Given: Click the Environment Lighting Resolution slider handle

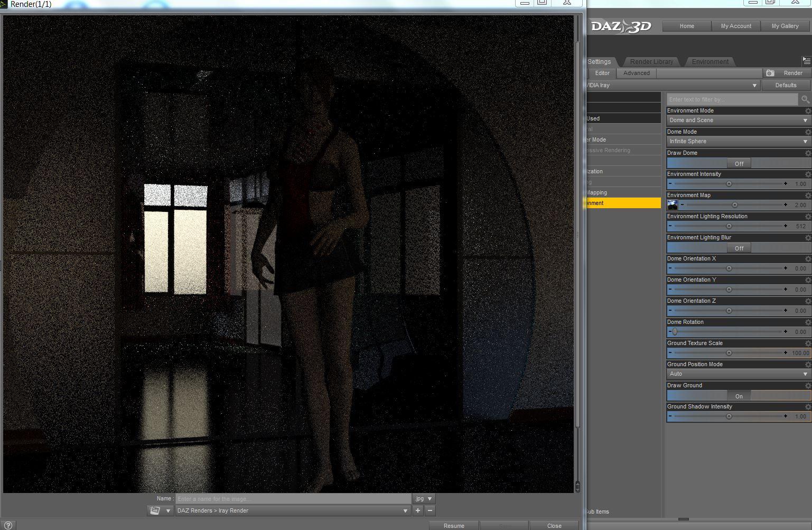Looking at the screenshot, I should click(x=729, y=226).
